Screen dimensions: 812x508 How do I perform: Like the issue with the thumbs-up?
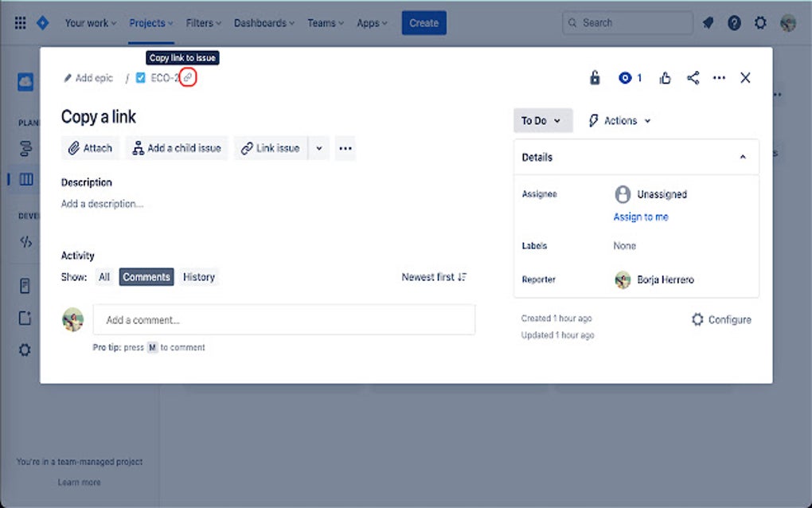tap(666, 77)
